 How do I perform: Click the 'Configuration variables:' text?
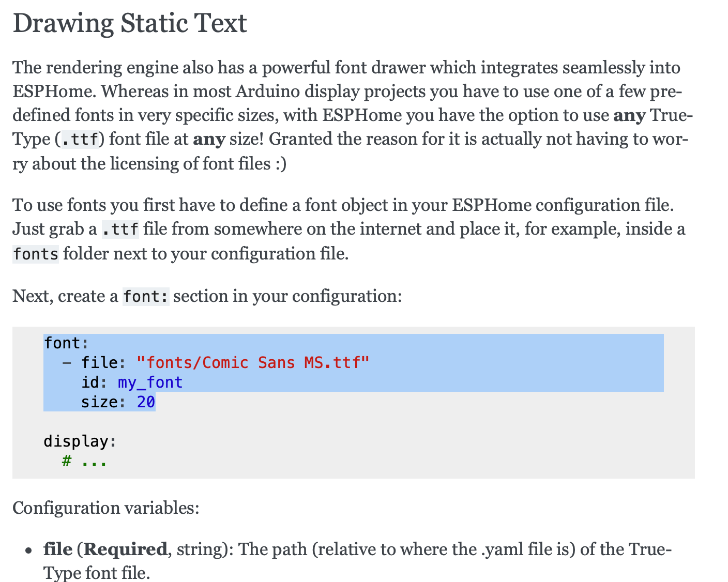[x=106, y=508]
